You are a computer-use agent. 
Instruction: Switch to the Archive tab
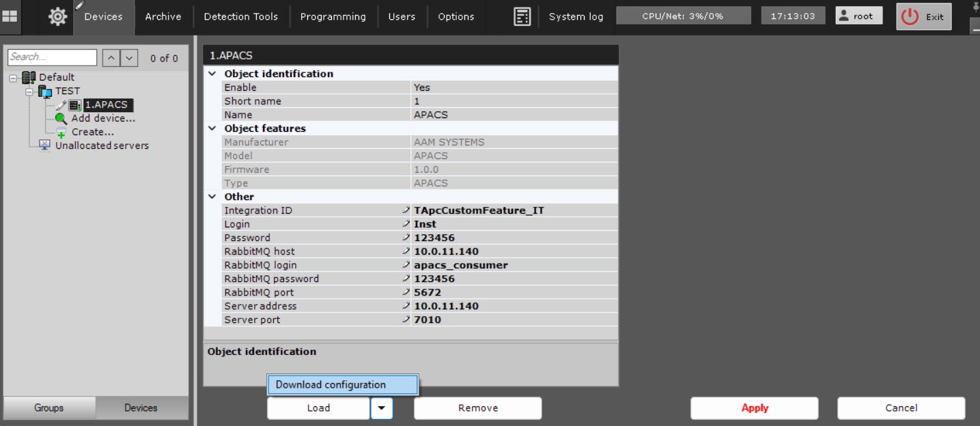point(163,17)
